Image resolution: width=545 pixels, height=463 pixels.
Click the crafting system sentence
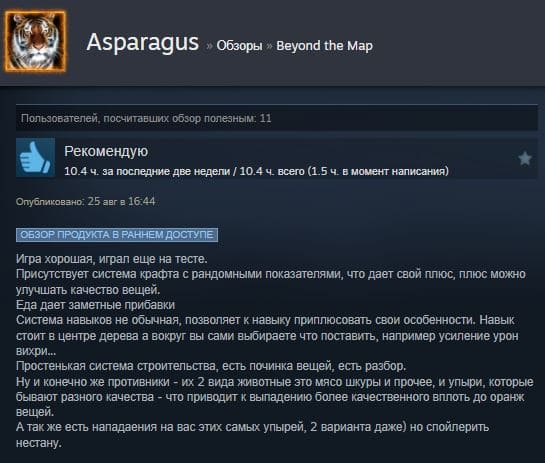271,282
